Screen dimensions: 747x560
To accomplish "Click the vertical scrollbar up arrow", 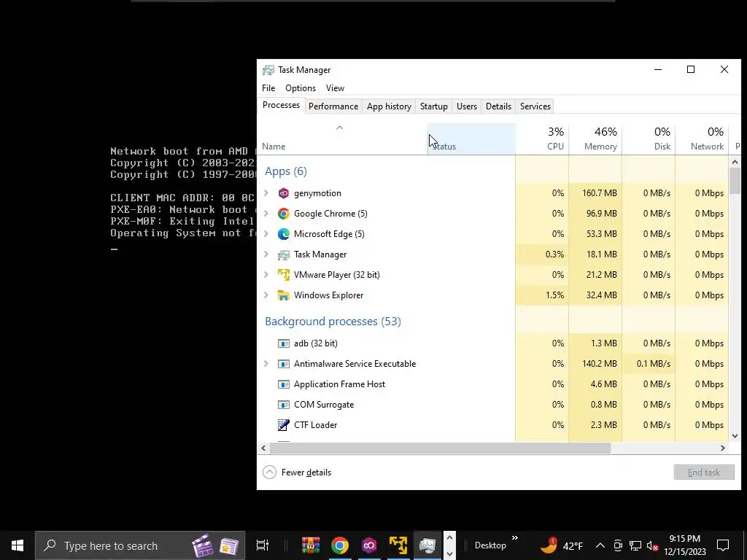I will [x=735, y=163].
